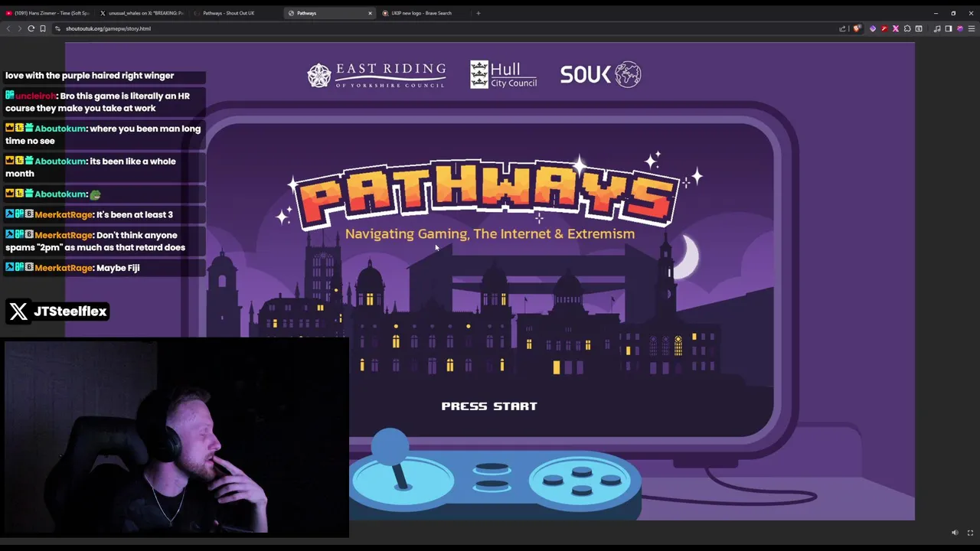Open the share icon in the address bar
This screenshot has height=551, width=980.
tap(842, 28)
